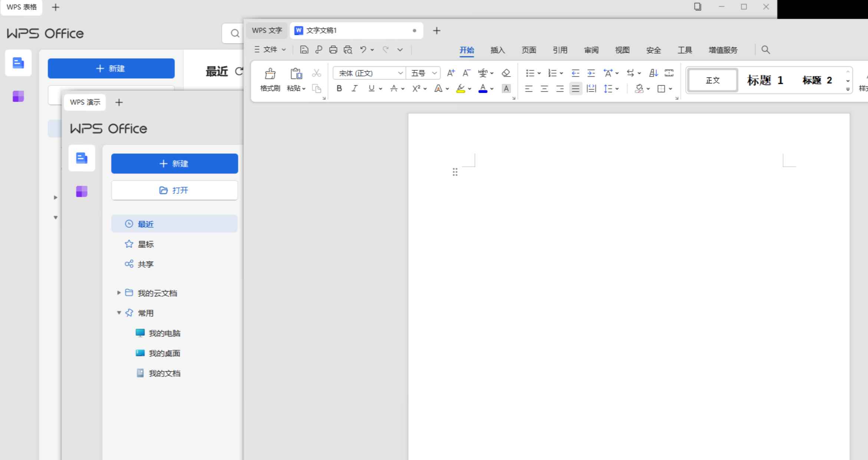Apply bold formatting with the B icon
Image resolution: width=868 pixels, height=460 pixels.
(x=339, y=88)
